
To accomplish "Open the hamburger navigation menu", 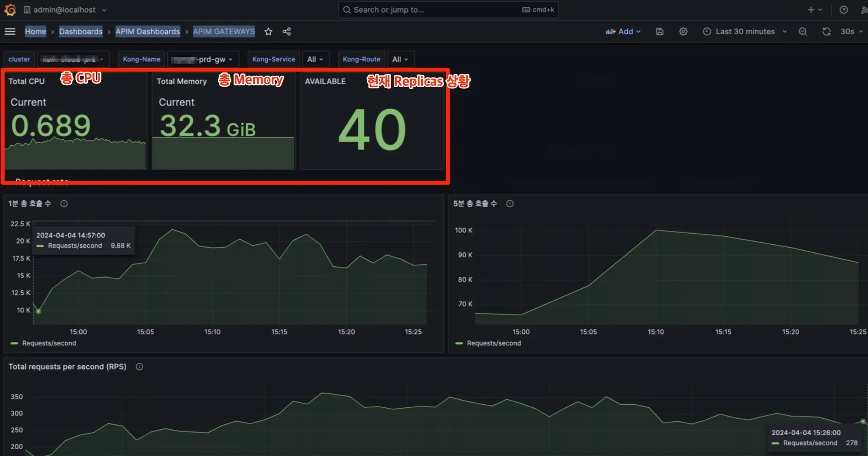I will pyautogui.click(x=10, y=31).
